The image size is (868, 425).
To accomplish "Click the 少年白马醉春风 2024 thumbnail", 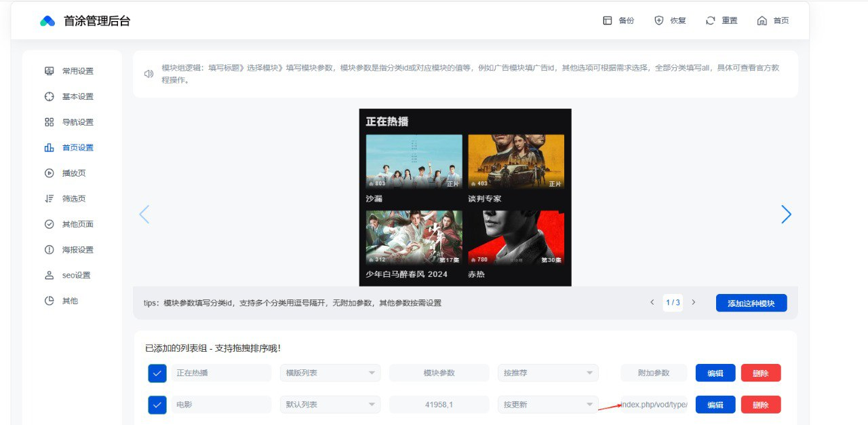I will (414, 237).
